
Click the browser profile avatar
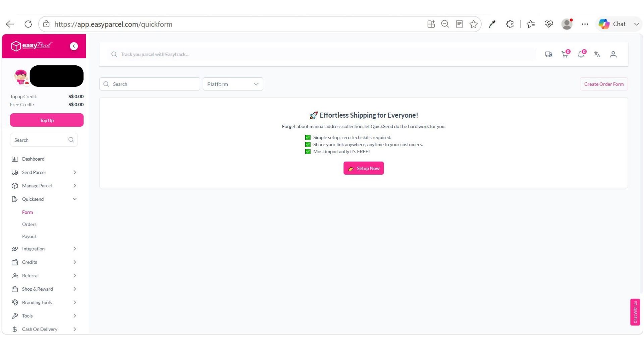click(x=567, y=24)
